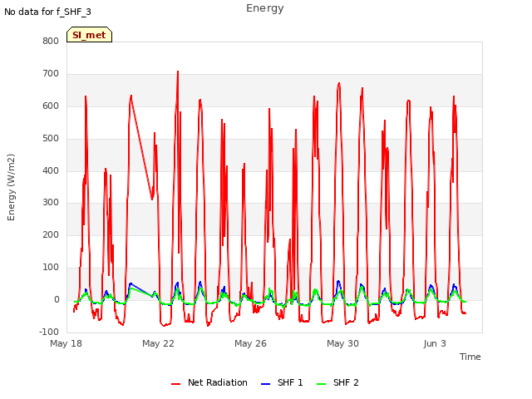The height and width of the screenshot is (399, 532).
Task: Click the 'Time' x-axis title
Action: click(x=470, y=357)
